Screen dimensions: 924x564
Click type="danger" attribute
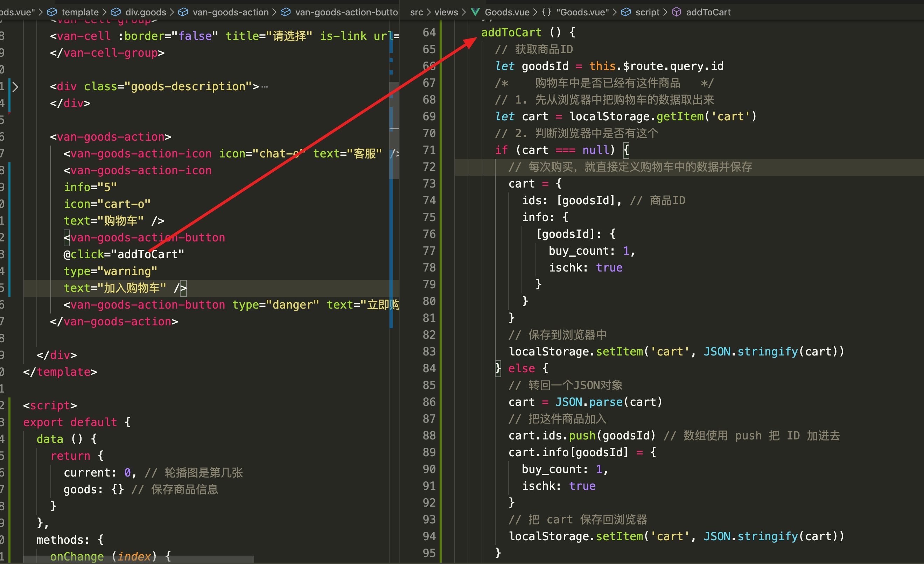coord(276,305)
